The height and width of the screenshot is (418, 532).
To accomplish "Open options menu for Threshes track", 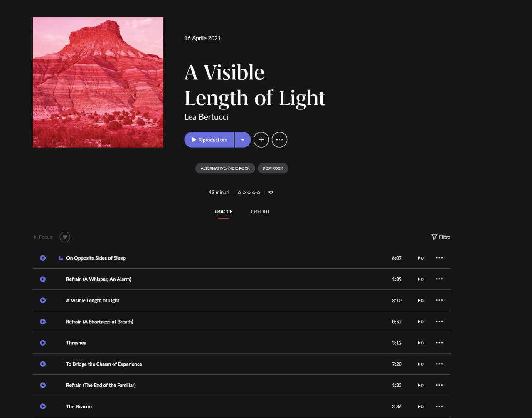I will click(x=439, y=343).
